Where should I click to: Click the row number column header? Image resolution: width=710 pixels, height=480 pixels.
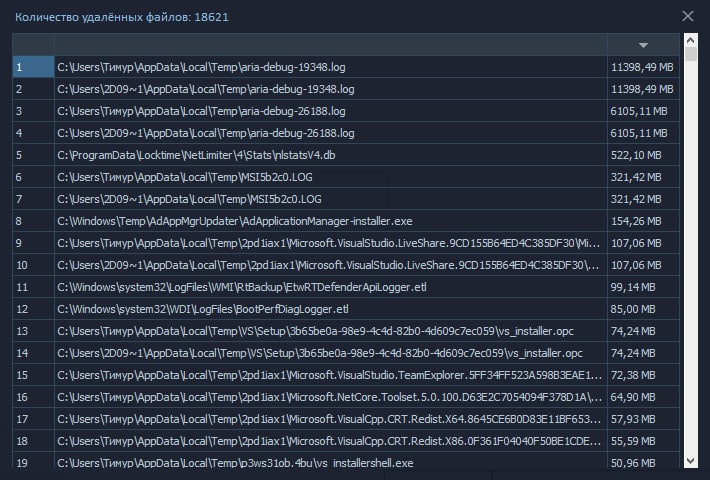pos(33,45)
